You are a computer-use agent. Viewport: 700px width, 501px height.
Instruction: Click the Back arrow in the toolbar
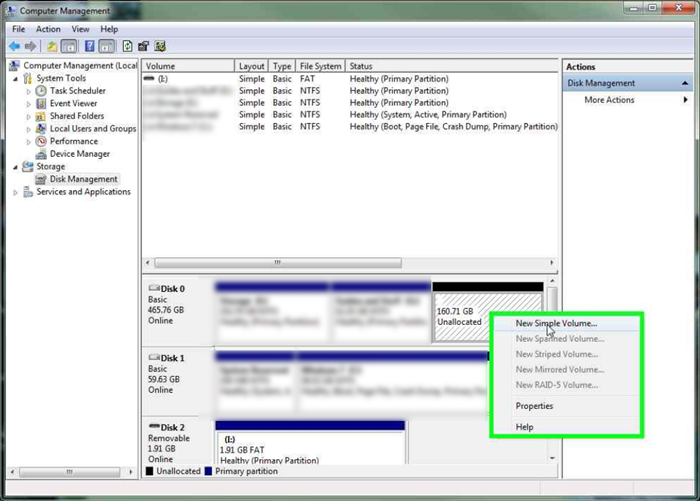pos(14,46)
